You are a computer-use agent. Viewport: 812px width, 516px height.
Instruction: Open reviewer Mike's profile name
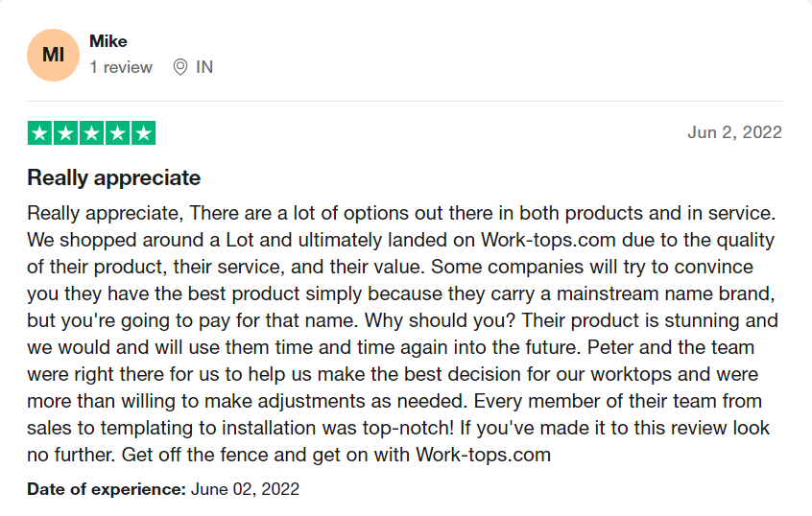(x=108, y=41)
